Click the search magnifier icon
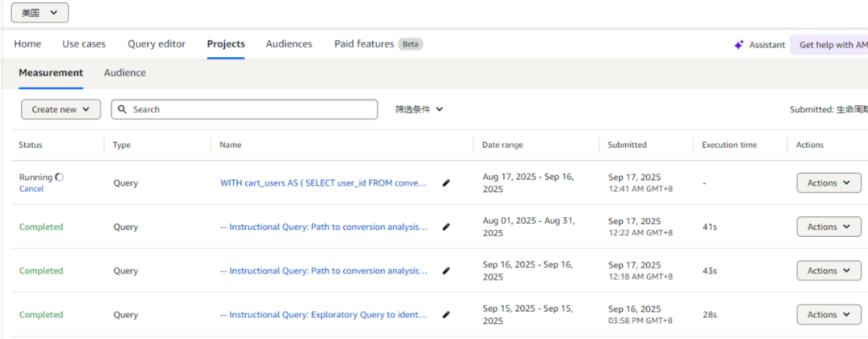This screenshot has width=868, height=339. point(122,109)
